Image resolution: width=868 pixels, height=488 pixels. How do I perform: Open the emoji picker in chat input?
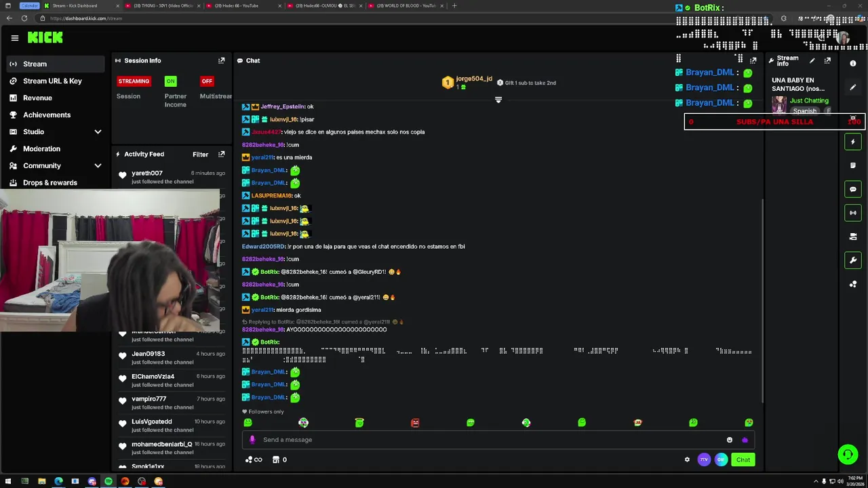click(x=730, y=440)
